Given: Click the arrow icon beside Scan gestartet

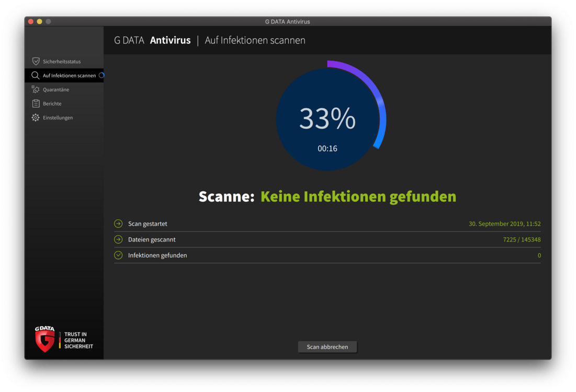Looking at the screenshot, I should pyautogui.click(x=118, y=224).
